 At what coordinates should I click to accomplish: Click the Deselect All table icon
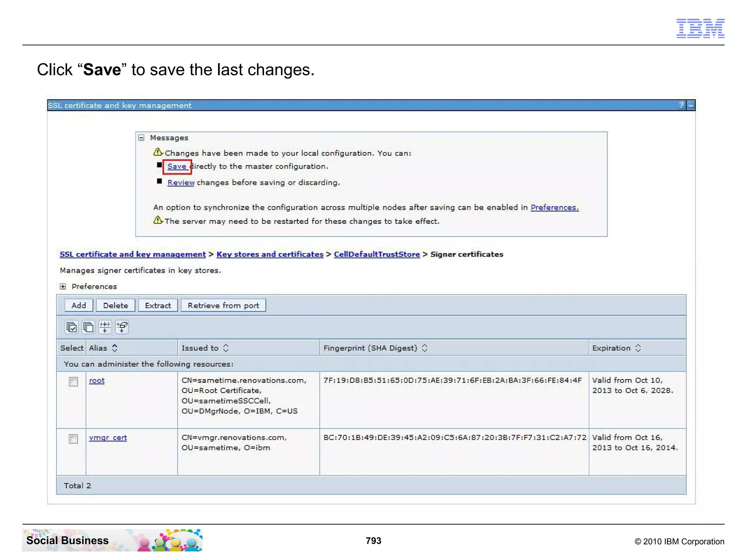[88, 327]
